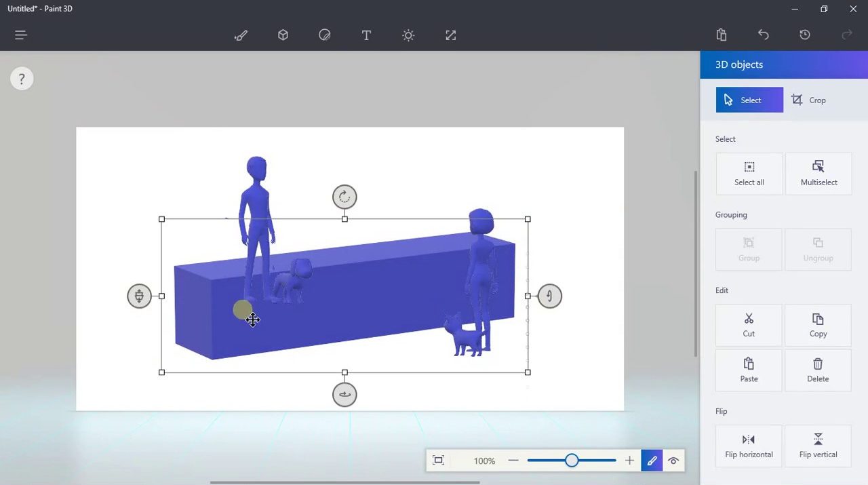Open the help question mark button
The height and width of the screenshot is (485, 868).
click(x=22, y=79)
